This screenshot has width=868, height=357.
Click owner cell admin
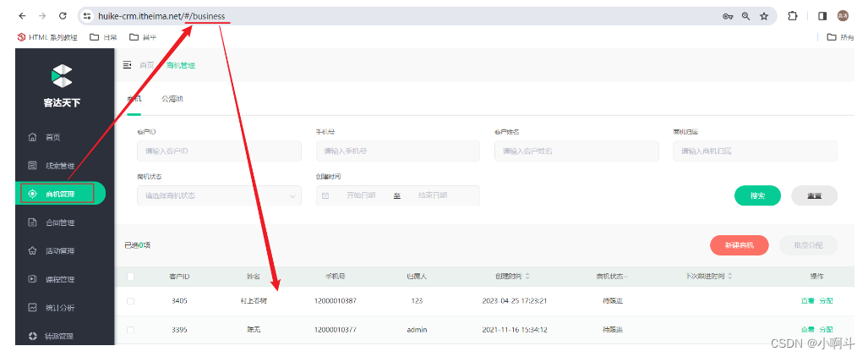click(x=417, y=330)
